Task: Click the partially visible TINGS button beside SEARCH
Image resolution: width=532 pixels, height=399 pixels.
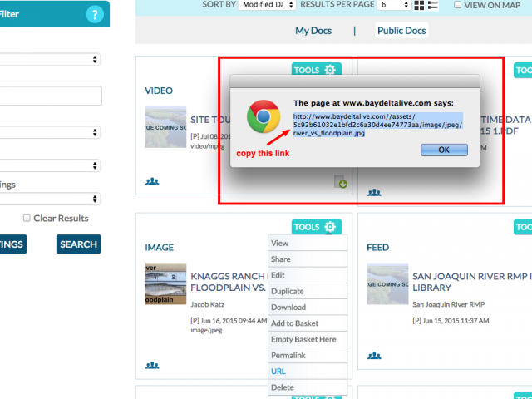Action: pos(13,244)
